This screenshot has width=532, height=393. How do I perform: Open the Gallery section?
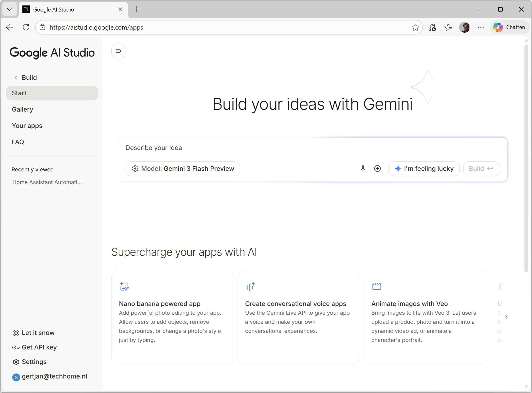pyautogui.click(x=22, y=109)
